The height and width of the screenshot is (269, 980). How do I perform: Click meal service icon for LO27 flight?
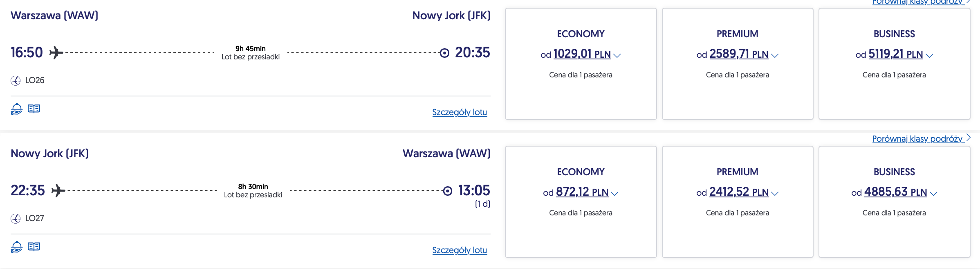pyautogui.click(x=16, y=247)
